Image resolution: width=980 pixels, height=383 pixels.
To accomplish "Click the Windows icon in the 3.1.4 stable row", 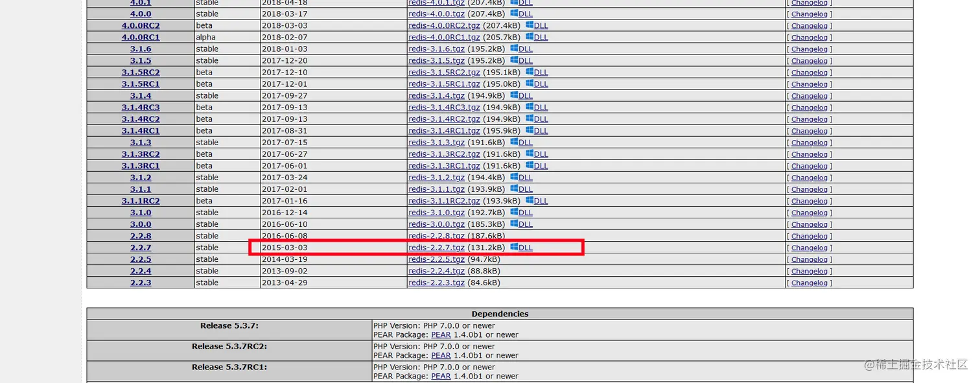I will [514, 95].
